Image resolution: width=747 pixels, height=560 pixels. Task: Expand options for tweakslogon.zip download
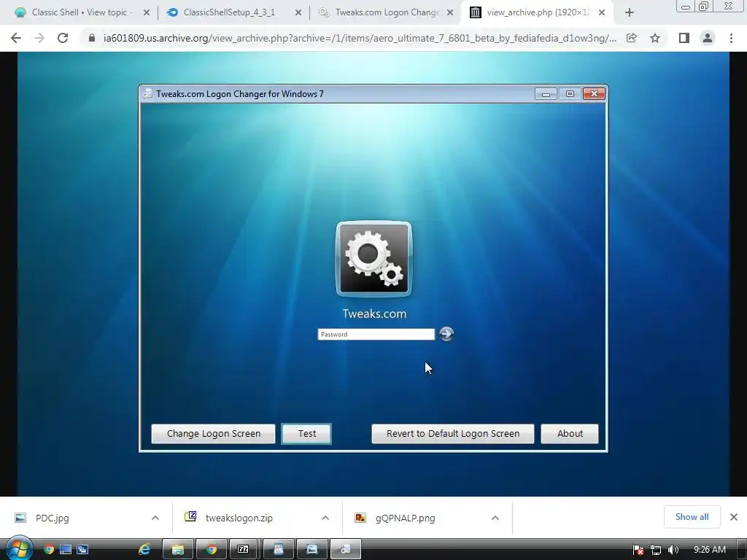pyautogui.click(x=325, y=518)
